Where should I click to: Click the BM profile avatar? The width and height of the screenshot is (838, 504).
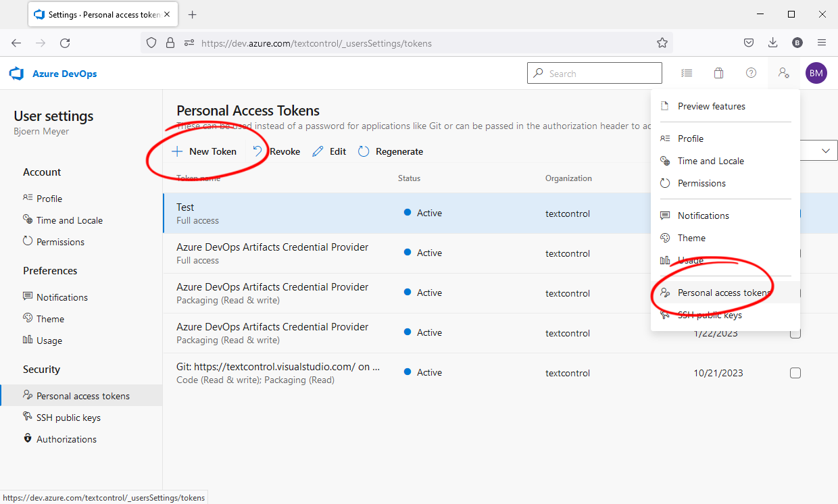point(816,72)
